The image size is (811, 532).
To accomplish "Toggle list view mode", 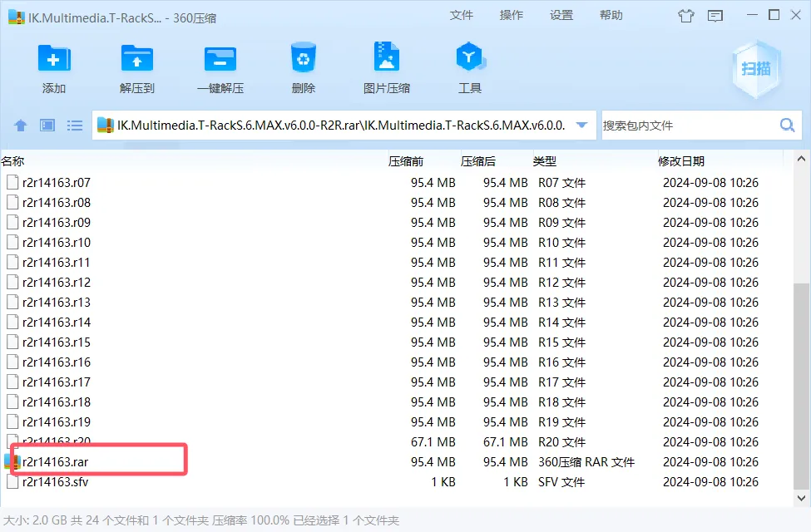I will pos(74,125).
